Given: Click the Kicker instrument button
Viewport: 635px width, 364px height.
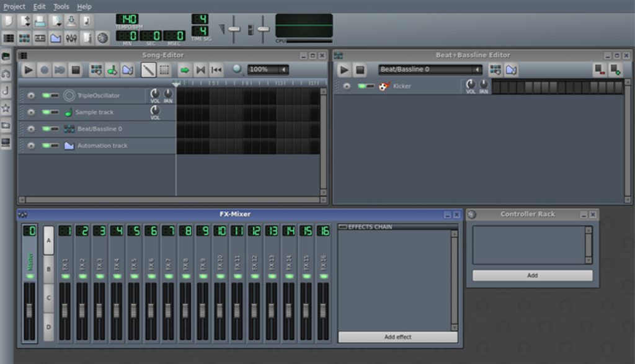Looking at the screenshot, I should [419, 86].
